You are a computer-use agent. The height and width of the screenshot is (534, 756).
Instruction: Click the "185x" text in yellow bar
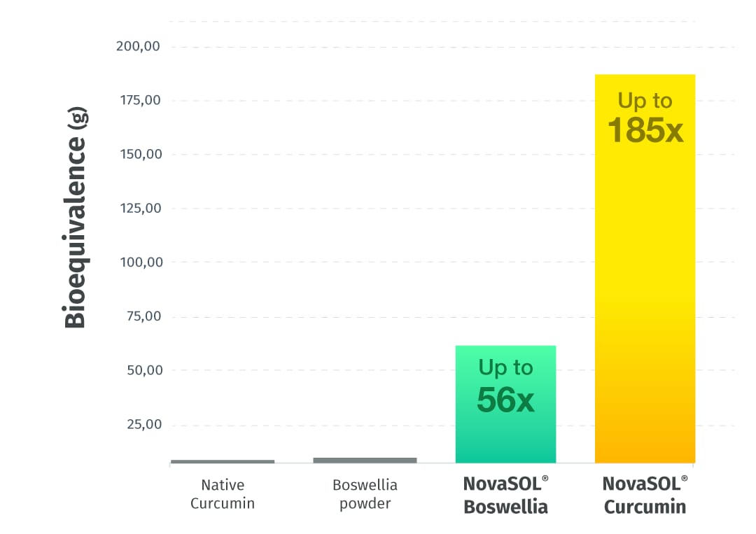click(645, 130)
